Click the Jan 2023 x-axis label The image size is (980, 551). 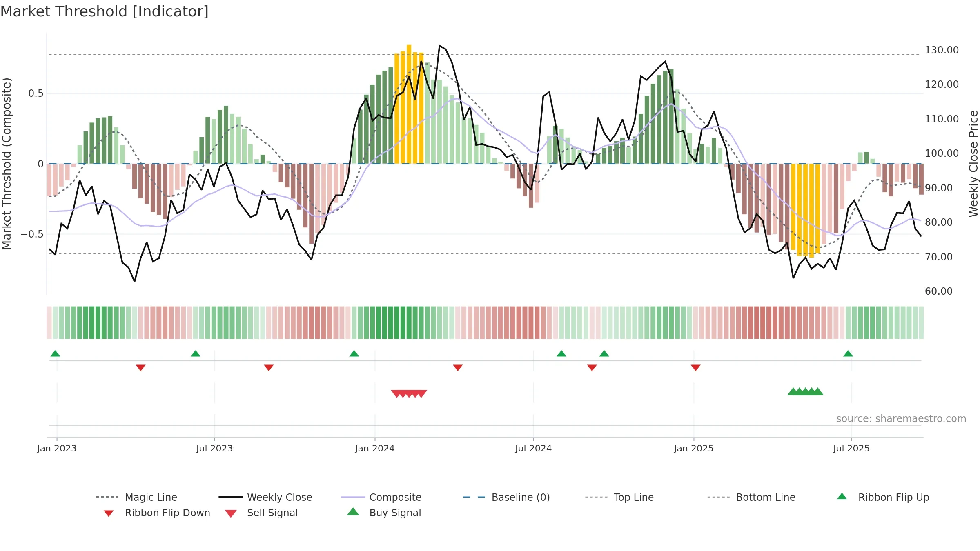pyautogui.click(x=57, y=448)
